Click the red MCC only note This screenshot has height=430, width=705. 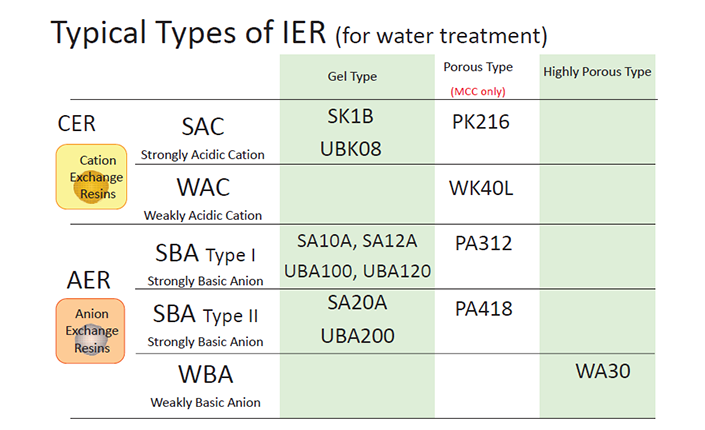[478, 92]
